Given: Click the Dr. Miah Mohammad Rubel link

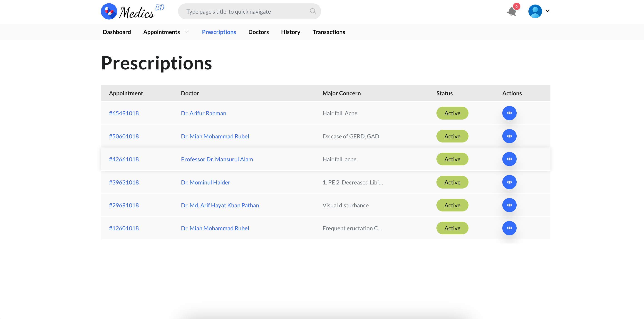Looking at the screenshot, I should pyautogui.click(x=215, y=136).
